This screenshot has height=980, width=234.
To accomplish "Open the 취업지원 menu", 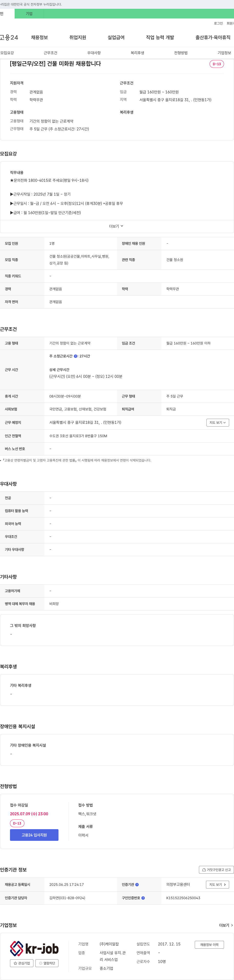I will click(78, 37).
